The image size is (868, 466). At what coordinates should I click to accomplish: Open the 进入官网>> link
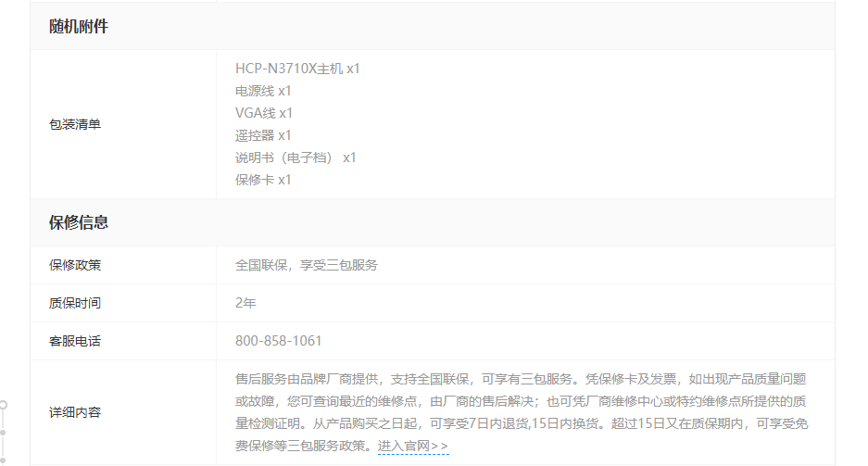pyautogui.click(x=413, y=447)
